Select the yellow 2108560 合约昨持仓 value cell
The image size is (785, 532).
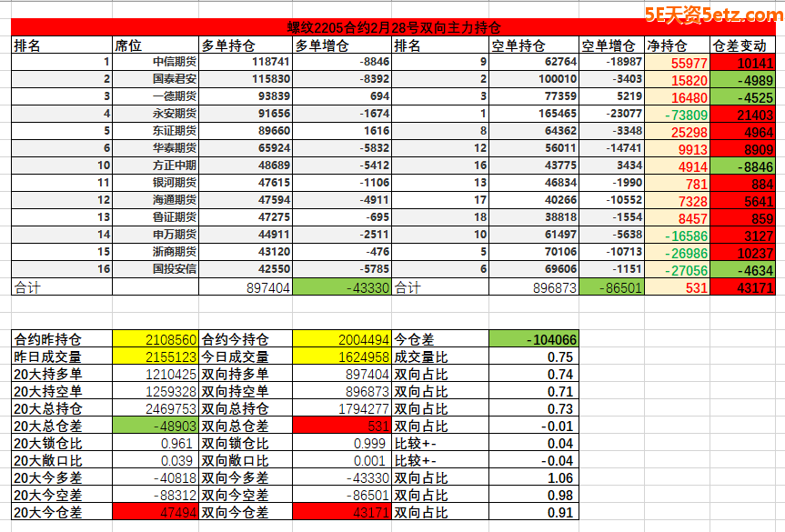click(x=156, y=339)
